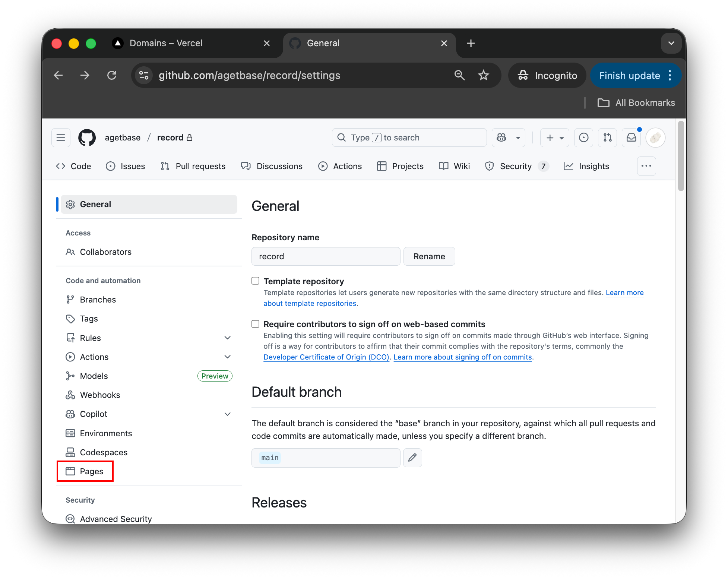Check Require contributors to sign off
728x579 pixels.
tap(255, 324)
